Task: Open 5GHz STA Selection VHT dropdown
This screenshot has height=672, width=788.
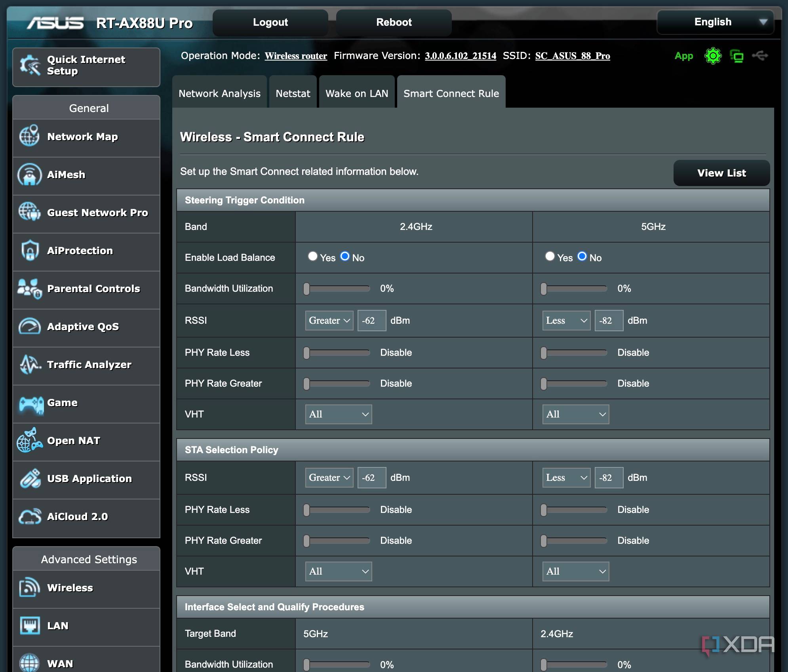Action: (576, 571)
